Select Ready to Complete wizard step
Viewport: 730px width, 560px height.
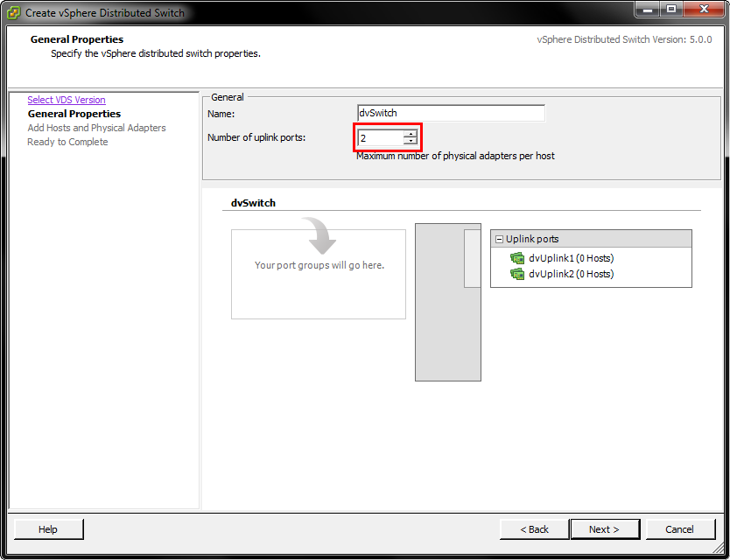coord(67,142)
